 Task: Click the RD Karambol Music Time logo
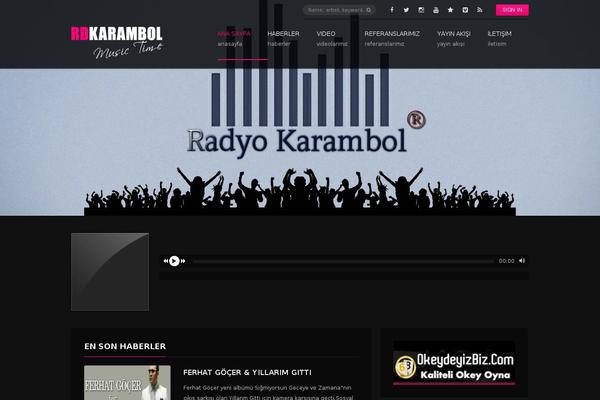pyautogui.click(x=117, y=42)
